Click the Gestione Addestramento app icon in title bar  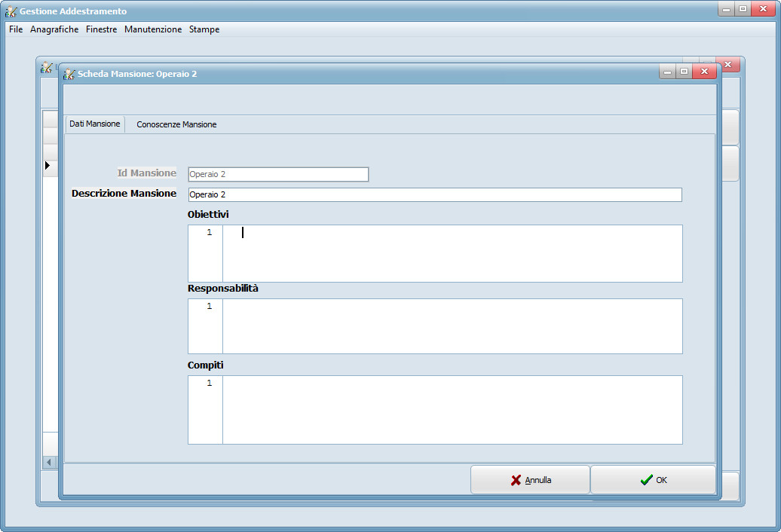[11, 11]
